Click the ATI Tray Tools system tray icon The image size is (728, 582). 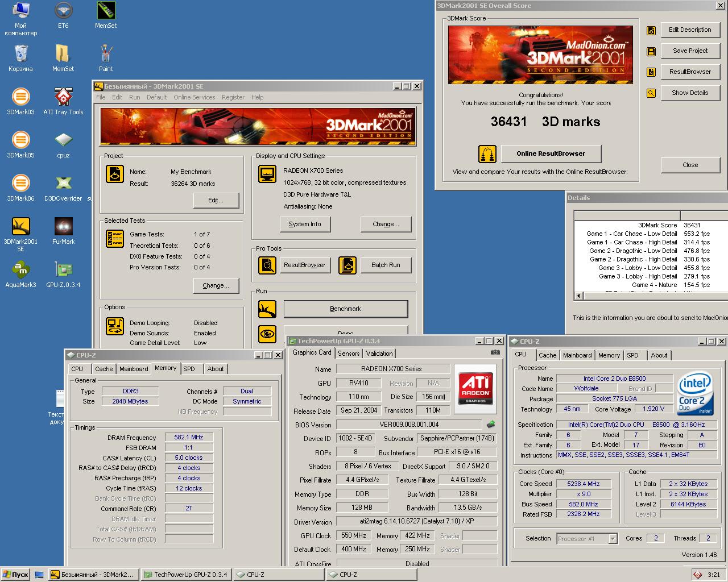tap(697, 575)
